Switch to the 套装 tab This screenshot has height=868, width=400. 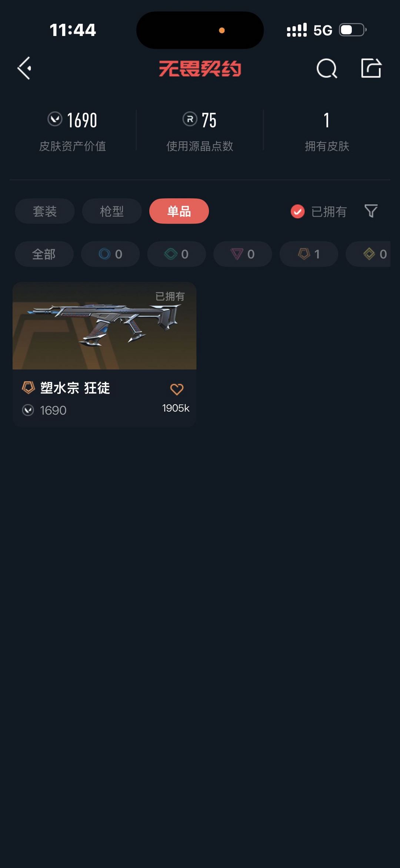[45, 211]
